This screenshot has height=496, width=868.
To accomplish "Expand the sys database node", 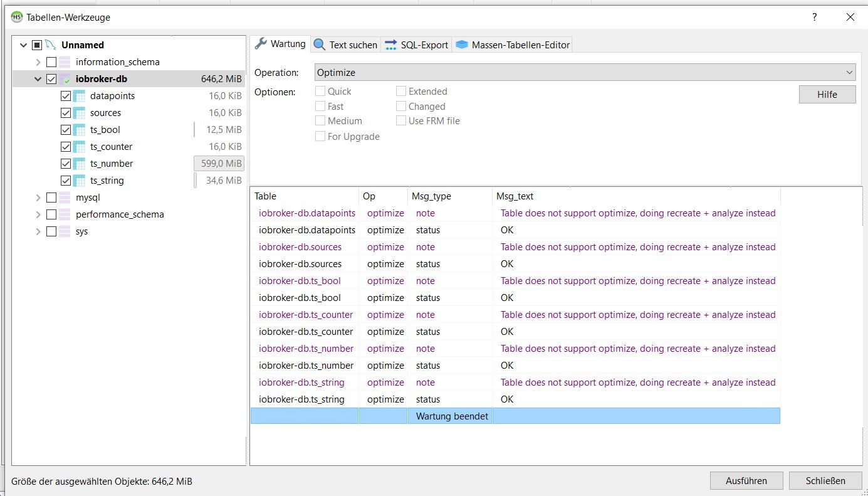I will pos(38,231).
